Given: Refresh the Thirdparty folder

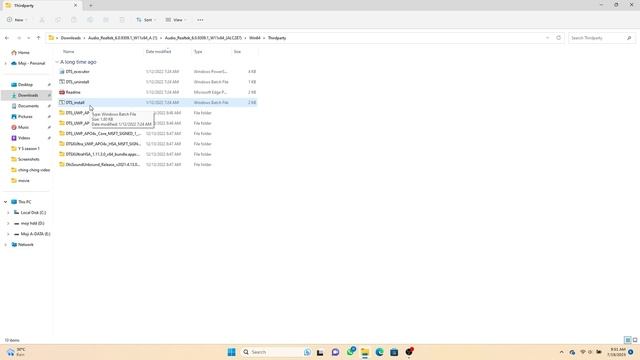Looking at the screenshot, I should (x=558, y=38).
